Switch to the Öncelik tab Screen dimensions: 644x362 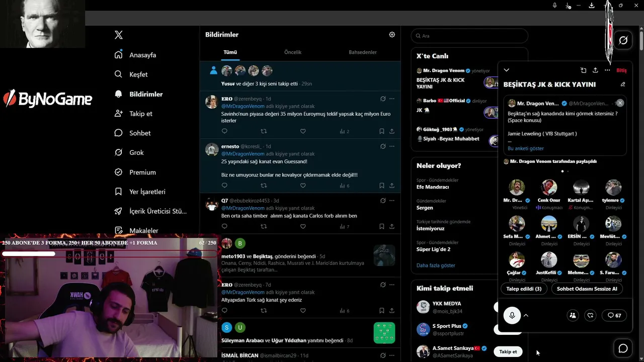pyautogui.click(x=293, y=52)
